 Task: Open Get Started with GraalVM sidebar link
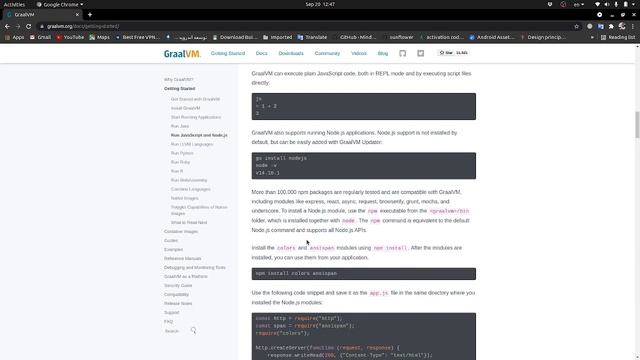(x=196, y=99)
